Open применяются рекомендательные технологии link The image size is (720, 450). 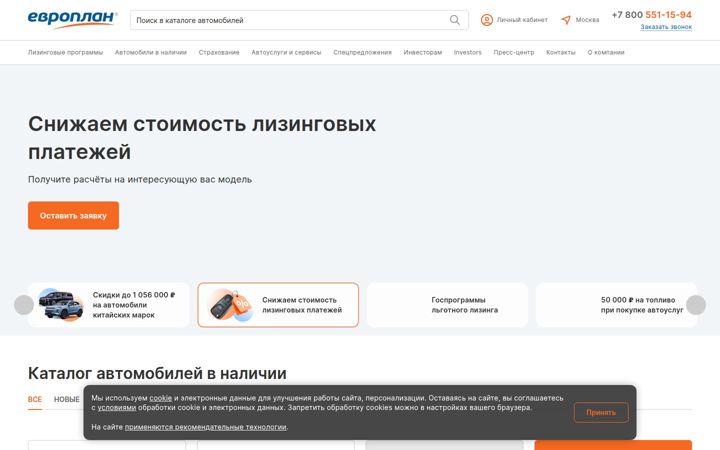(206, 427)
